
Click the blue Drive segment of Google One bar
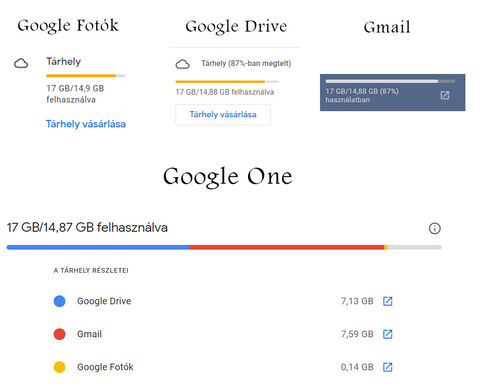pos(98,247)
